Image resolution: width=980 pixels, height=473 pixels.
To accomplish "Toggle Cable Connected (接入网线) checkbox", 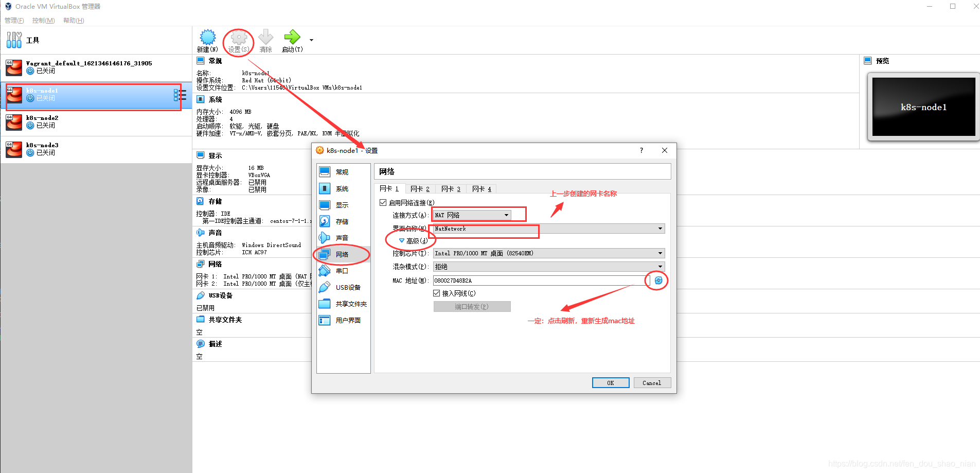I will pos(437,293).
